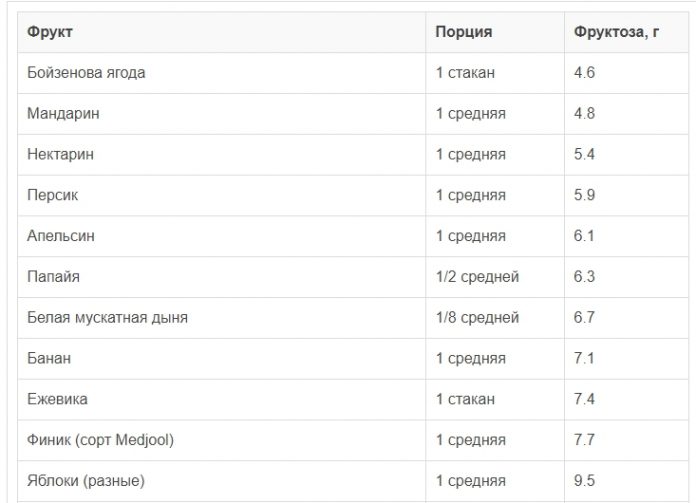This screenshot has height=503, width=696.
Task: Click the «Яблоки (разные)» cell
Action: (87, 481)
